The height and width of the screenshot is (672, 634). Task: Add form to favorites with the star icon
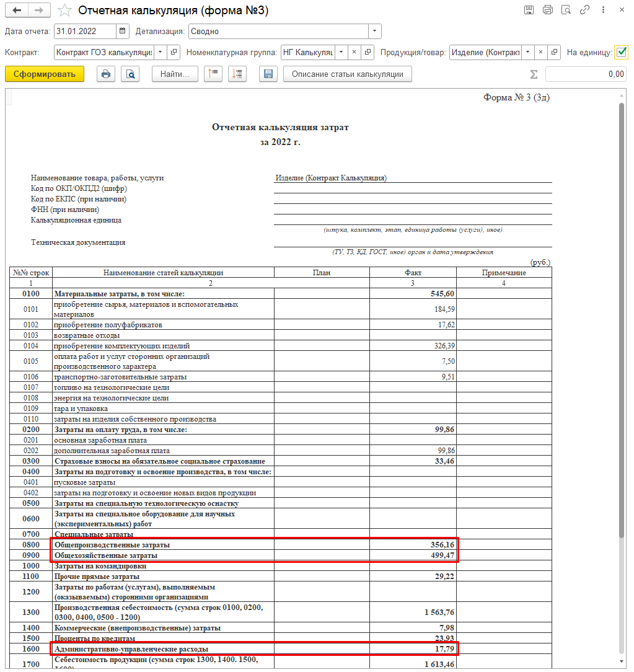[64, 11]
